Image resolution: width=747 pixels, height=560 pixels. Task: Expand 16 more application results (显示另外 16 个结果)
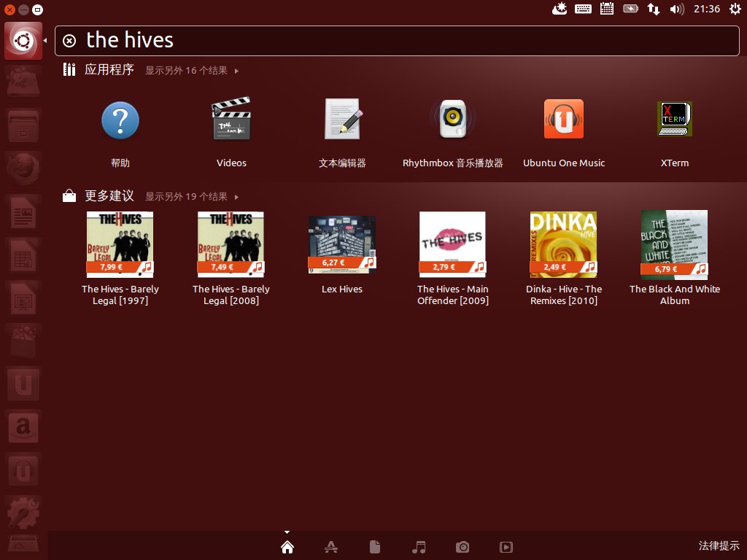click(192, 71)
